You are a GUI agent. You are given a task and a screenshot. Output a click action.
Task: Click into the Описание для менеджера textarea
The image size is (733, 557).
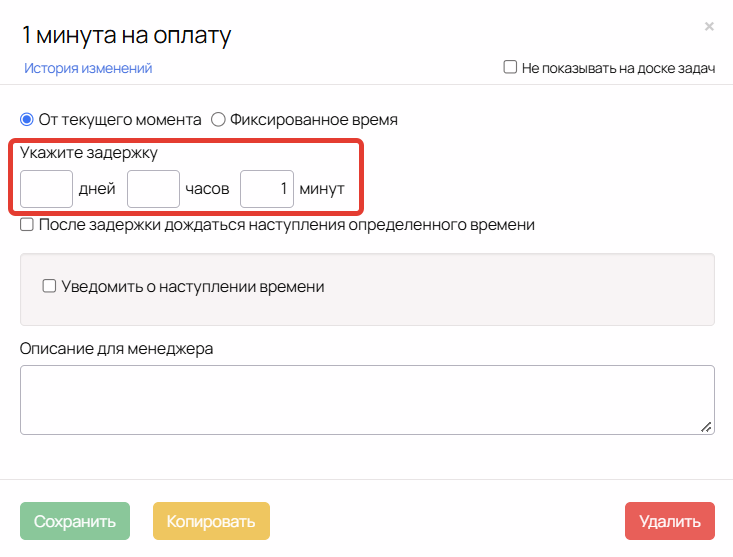367,400
